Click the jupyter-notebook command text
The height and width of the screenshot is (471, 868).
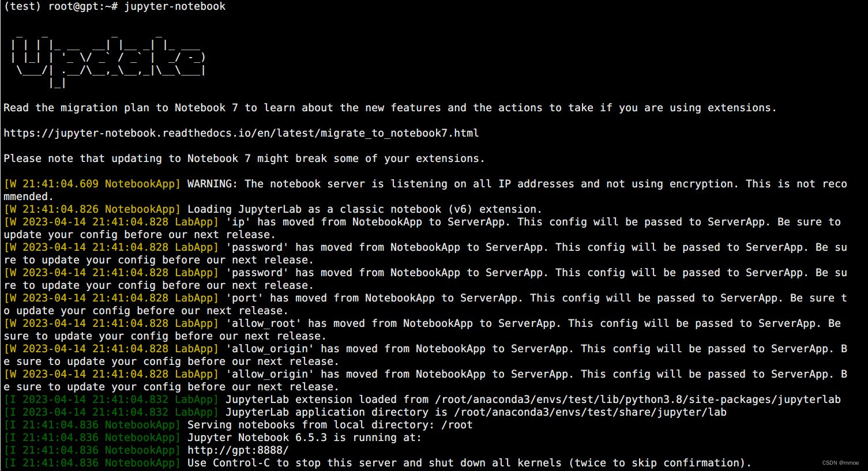click(x=175, y=6)
